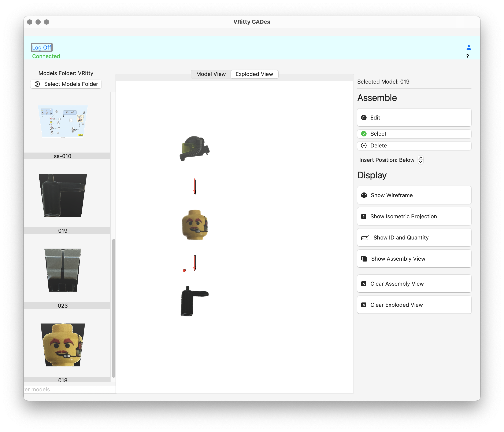The image size is (504, 432).
Task: Click the Clear Exploded View X icon
Action: 364,305
